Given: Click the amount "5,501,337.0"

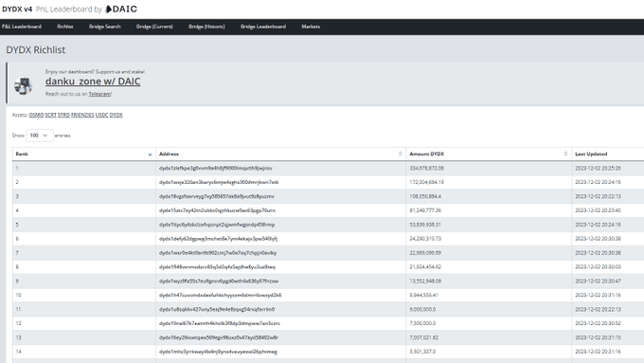Looking at the screenshot, I should (422, 352).
